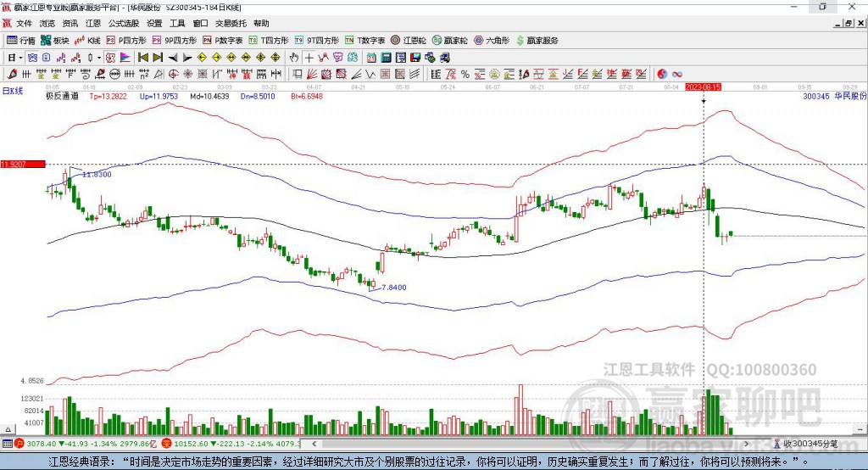The image size is (868, 470).
Task: Open the 窗口 menu
Action: 200,23
